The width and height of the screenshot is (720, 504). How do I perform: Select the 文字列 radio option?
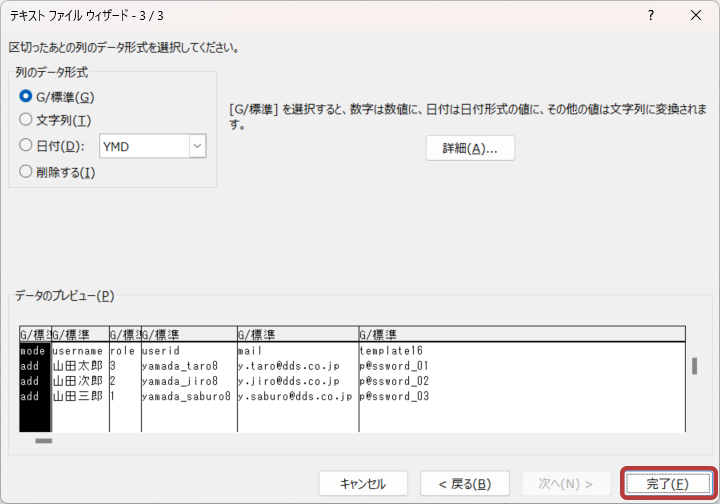pos(26,120)
